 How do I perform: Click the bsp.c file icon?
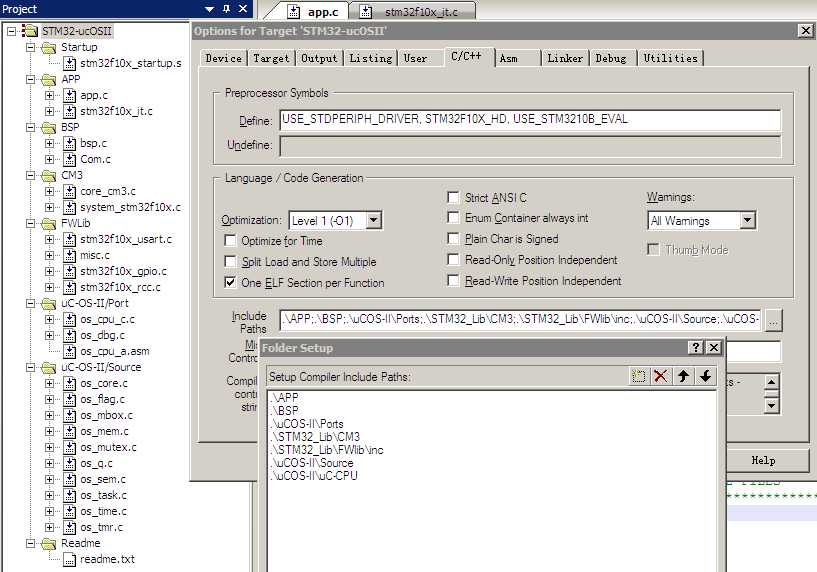coord(69,143)
